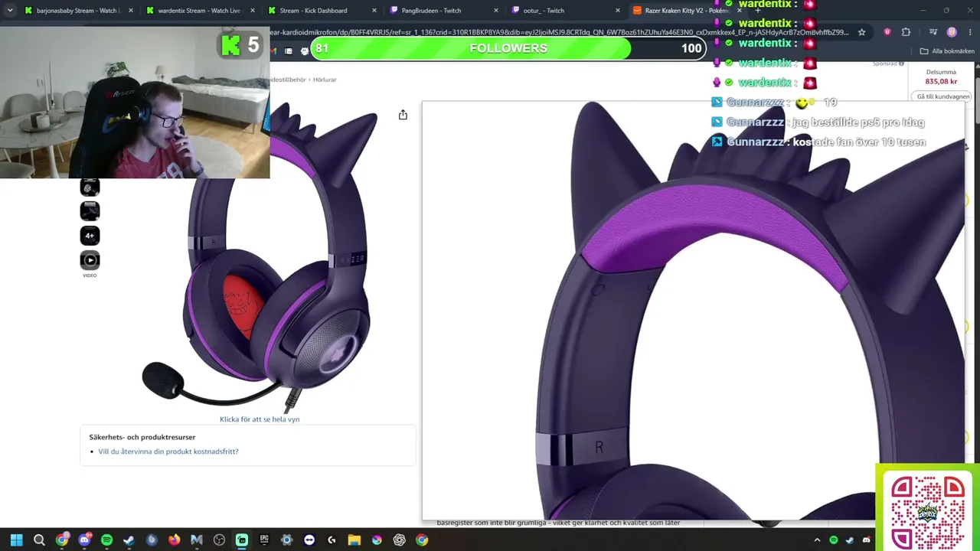Open the red shield extension icon
980x551 pixels.
coord(887,32)
